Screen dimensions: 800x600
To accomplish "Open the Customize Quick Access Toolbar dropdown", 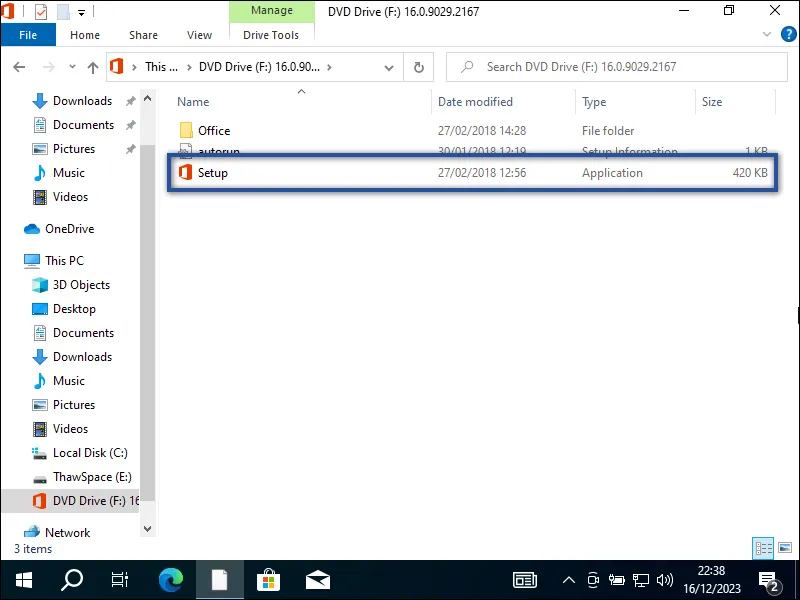I will click(x=80, y=11).
